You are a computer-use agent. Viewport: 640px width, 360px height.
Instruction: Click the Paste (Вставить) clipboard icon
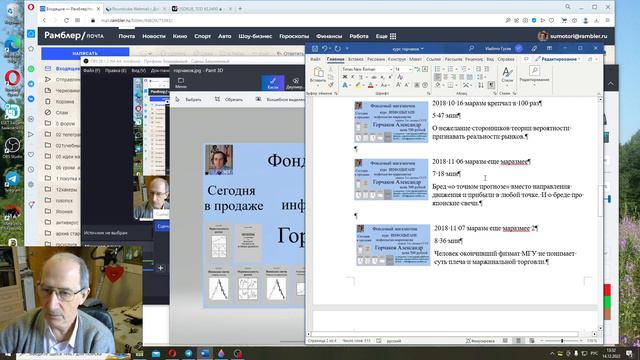point(318,72)
